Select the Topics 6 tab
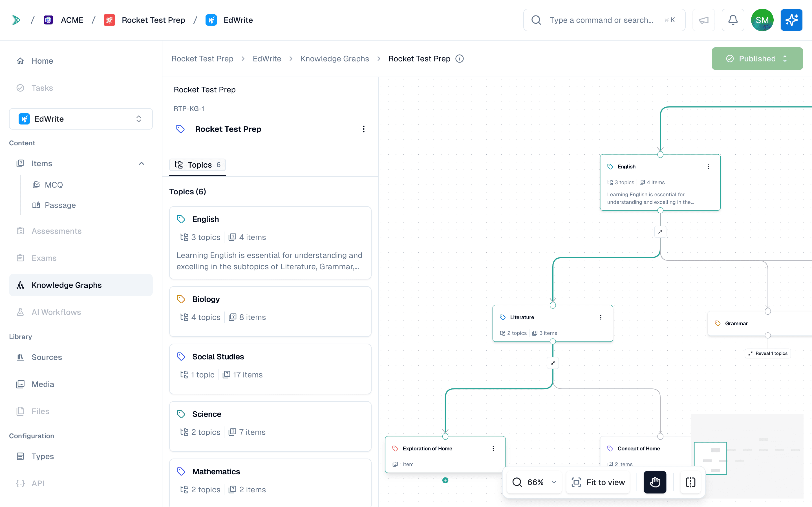This screenshot has height=507, width=812. click(197, 165)
